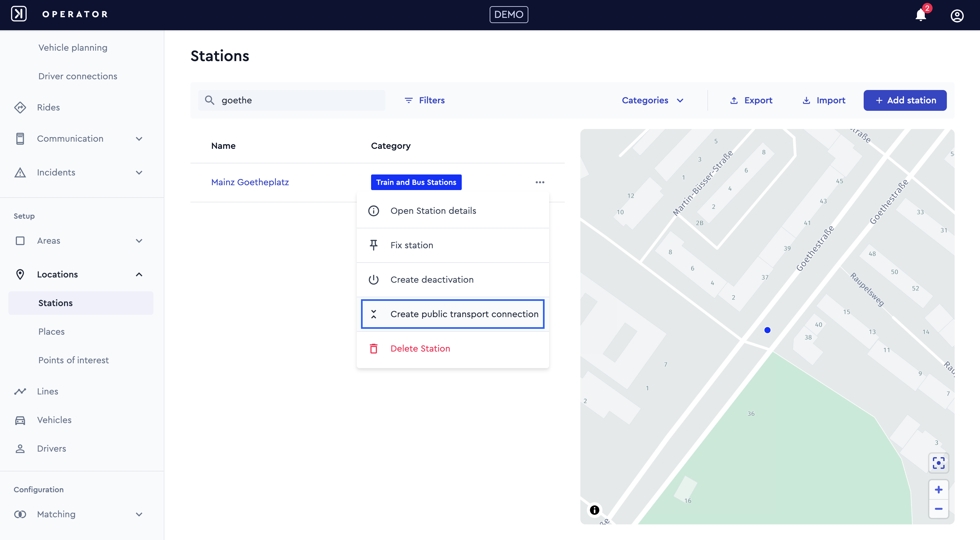This screenshot has height=540, width=980.
Task: Expand the Areas section
Action: (x=139, y=241)
